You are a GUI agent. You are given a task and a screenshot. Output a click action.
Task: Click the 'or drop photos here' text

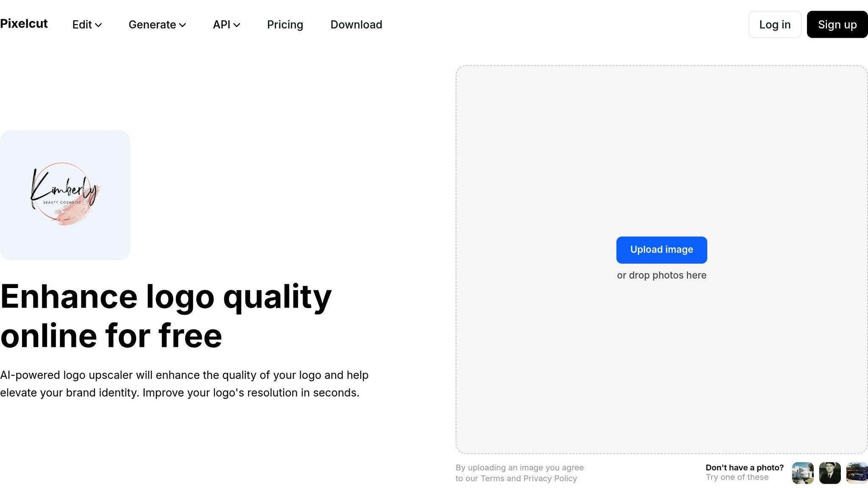(661, 275)
